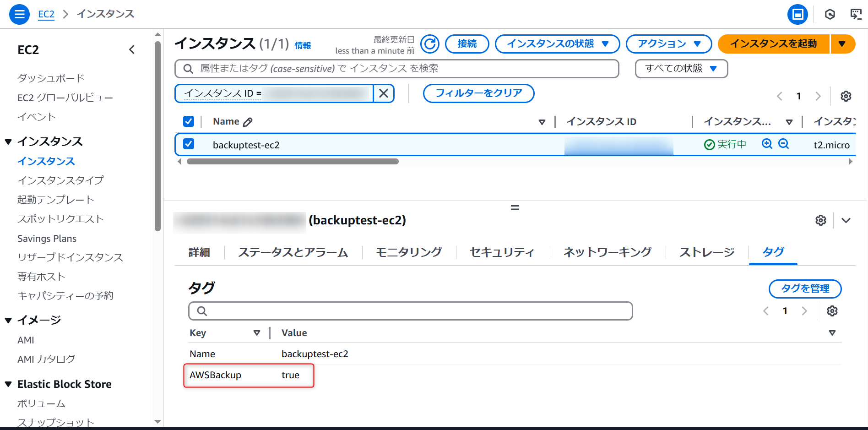Collapse the detail panel with chevron
The height and width of the screenshot is (430, 868).
pyautogui.click(x=846, y=220)
